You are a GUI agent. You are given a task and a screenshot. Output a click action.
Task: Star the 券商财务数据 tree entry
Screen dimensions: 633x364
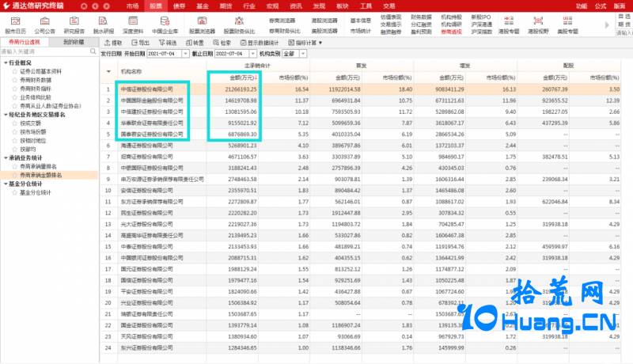click(15, 80)
